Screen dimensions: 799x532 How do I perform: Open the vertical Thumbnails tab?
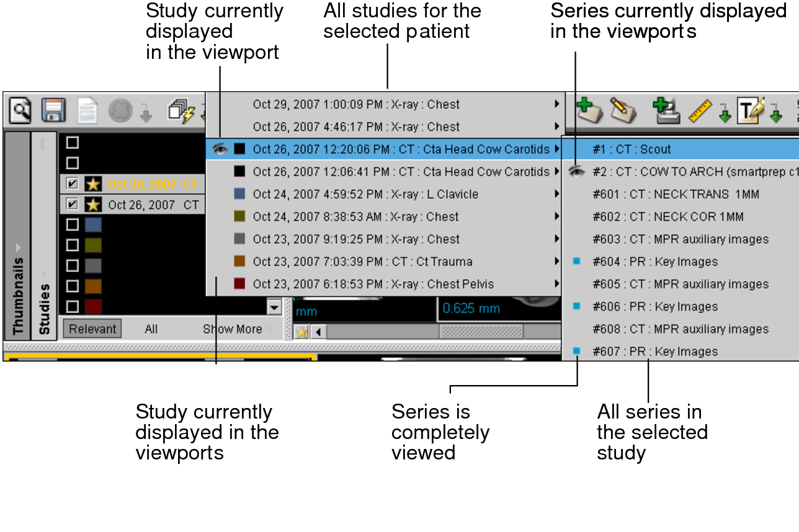(17, 291)
